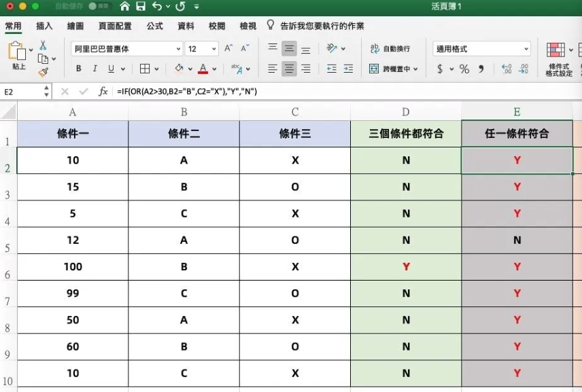This screenshot has width=582, height=392.
Task: Click 告訴我您要執行的作業 search box
Action: (322, 26)
